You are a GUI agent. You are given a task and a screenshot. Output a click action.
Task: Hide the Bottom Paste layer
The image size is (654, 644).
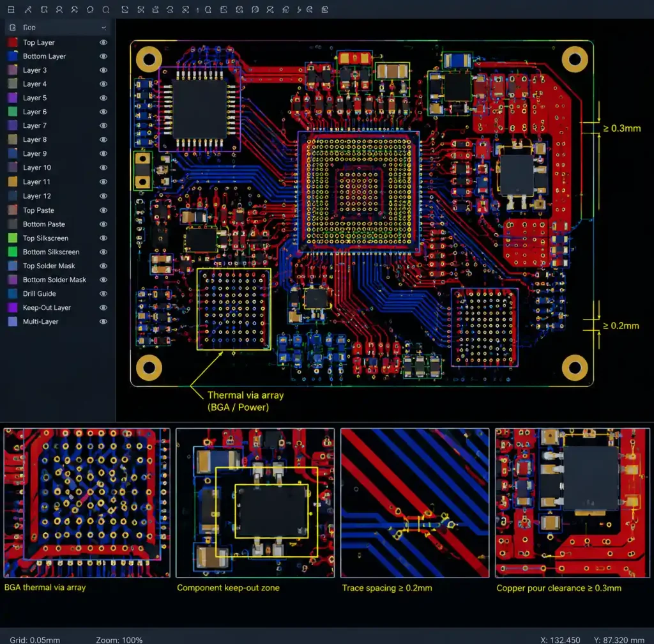pos(103,224)
